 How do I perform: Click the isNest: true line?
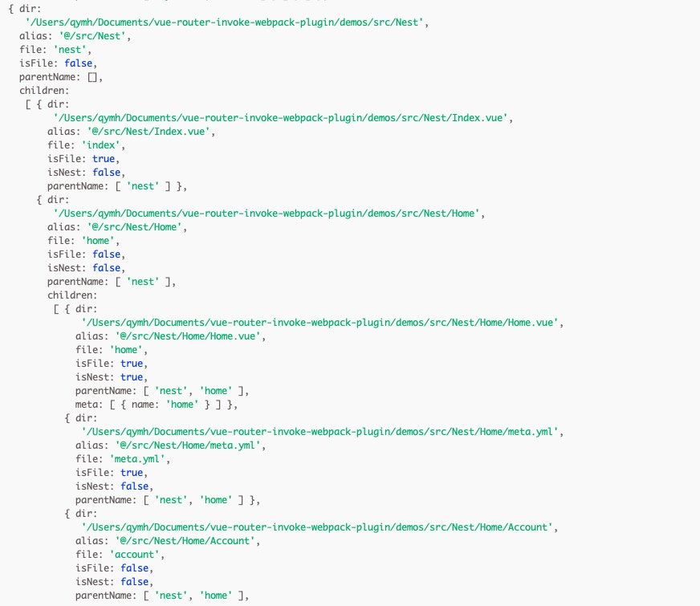tap(111, 377)
